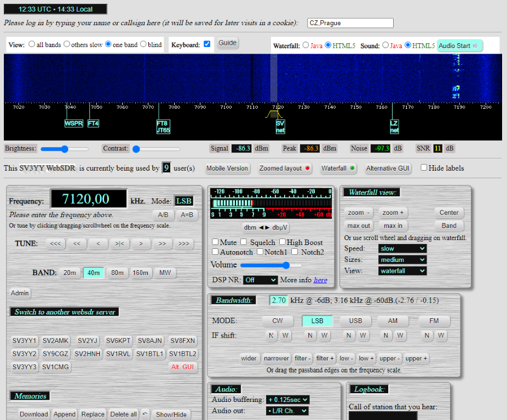Screen dimensions: 507x420
Task: Make filter narrower
Action: pyautogui.click(x=276, y=358)
